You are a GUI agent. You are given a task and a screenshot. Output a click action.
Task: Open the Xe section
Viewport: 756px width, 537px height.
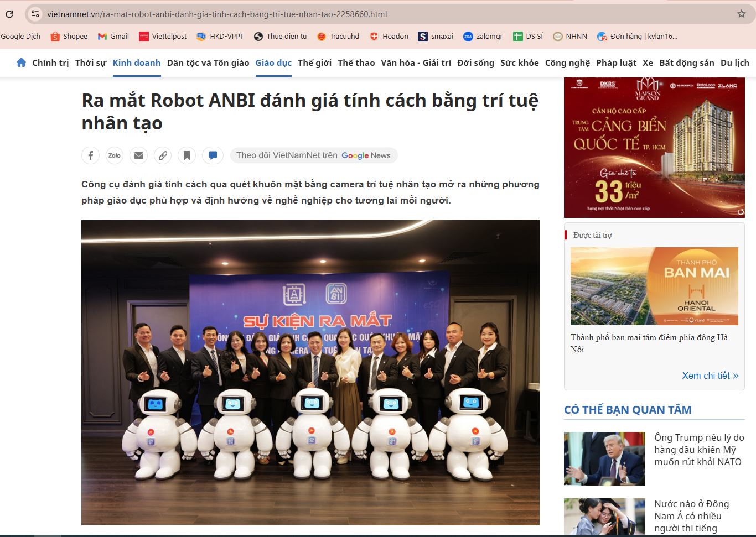click(648, 63)
